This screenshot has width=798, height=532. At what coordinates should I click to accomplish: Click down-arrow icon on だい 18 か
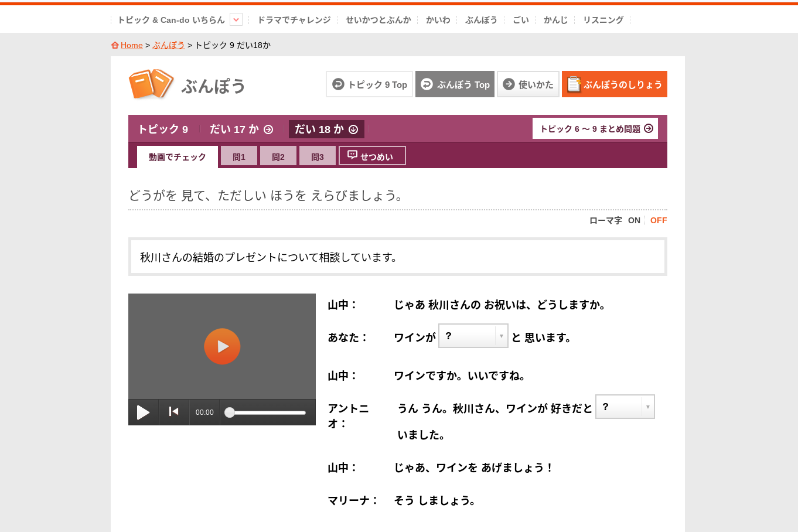[x=353, y=129]
